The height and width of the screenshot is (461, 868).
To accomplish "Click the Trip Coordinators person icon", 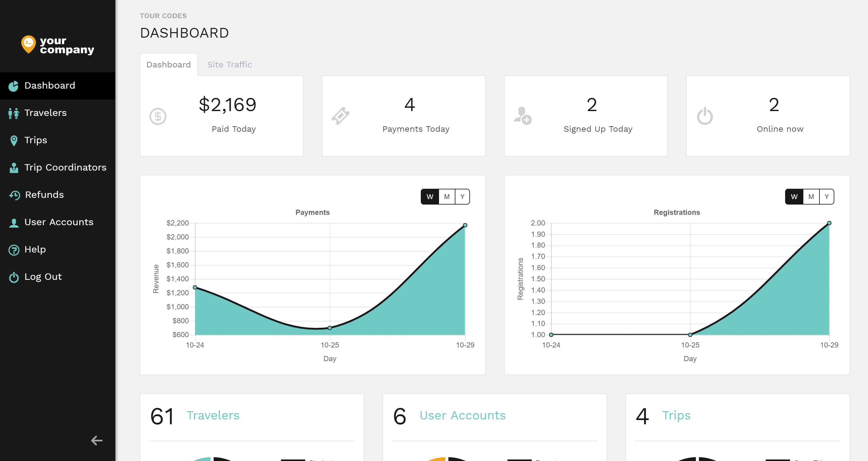I will 13,168.
